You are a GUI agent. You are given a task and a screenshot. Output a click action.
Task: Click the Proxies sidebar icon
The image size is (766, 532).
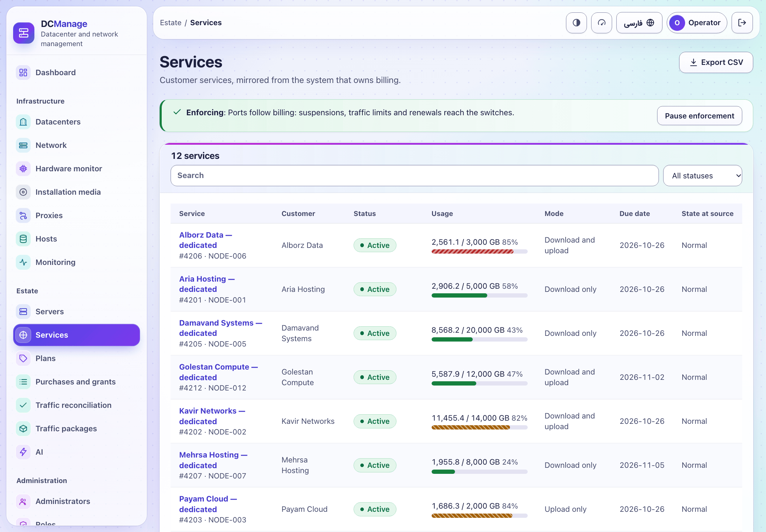[x=23, y=216]
